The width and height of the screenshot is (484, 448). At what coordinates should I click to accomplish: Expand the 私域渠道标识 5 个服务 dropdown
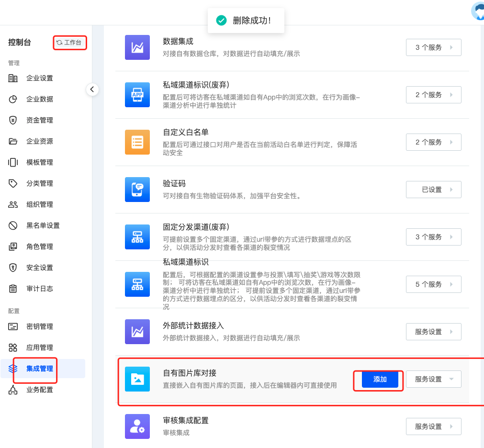click(433, 284)
